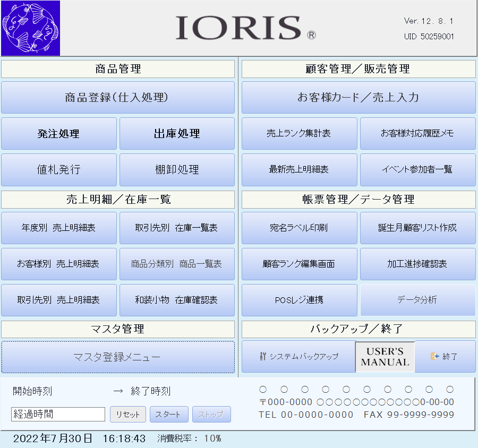Screen dimensions: 478x448
Task: Click the マスタ管理 section header
Action: pos(118,329)
